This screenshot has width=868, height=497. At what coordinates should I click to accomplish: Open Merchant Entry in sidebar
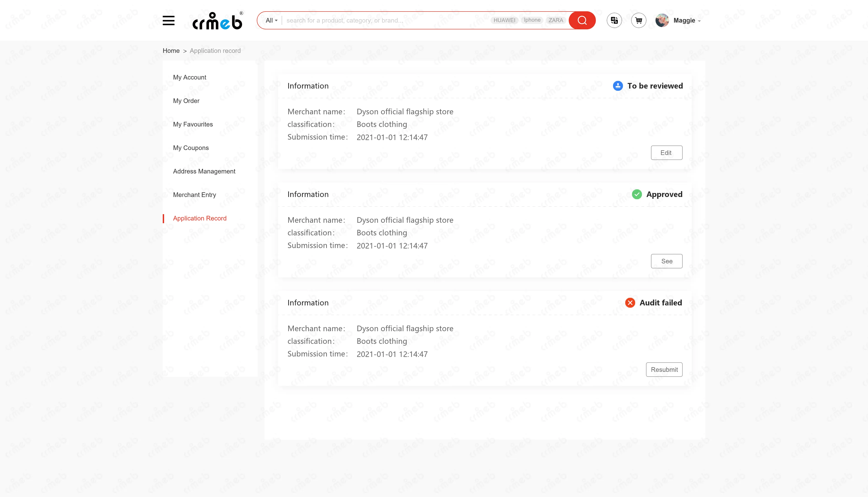[195, 195]
